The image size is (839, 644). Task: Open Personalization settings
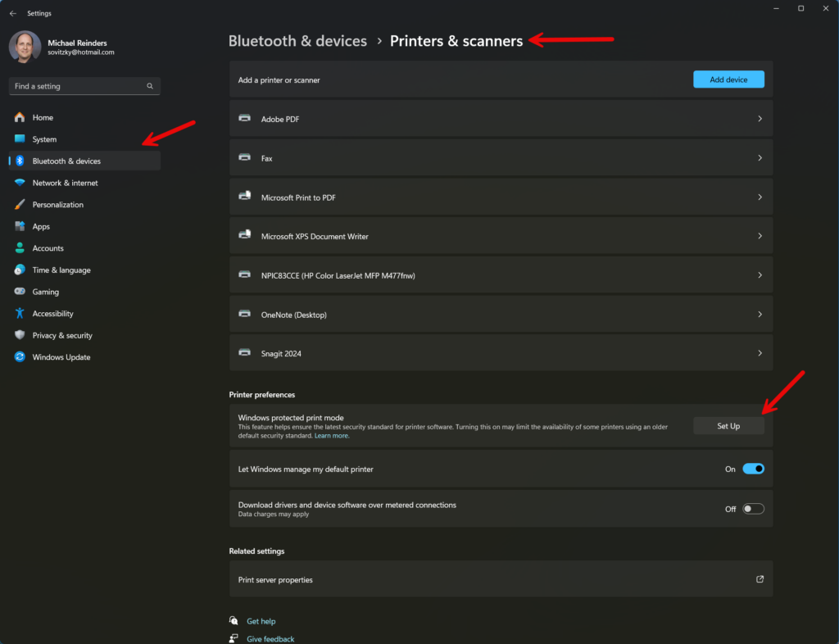coord(84,204)
